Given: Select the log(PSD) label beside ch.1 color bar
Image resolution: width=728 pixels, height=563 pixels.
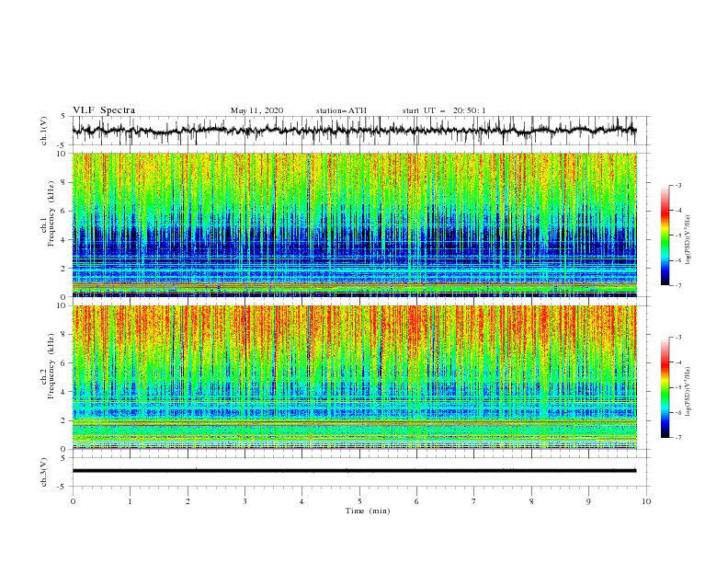Looking at the screenshot, I should click(688, 240).
